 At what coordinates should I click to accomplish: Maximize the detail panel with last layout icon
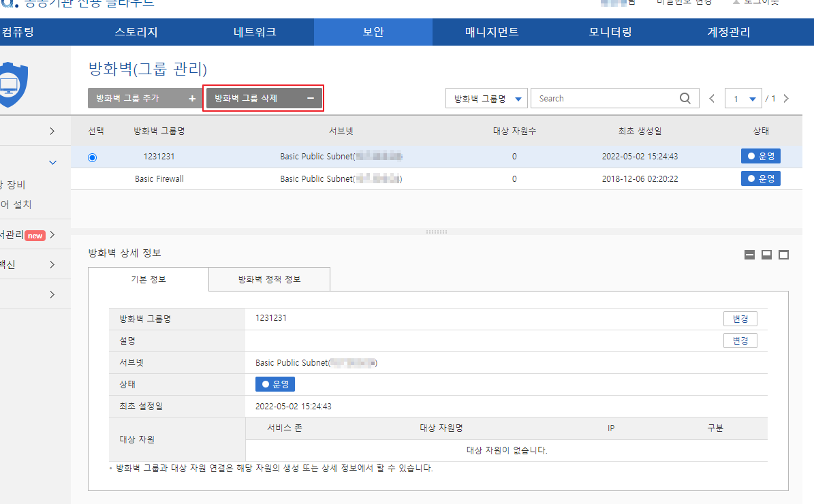click(783, 255)
